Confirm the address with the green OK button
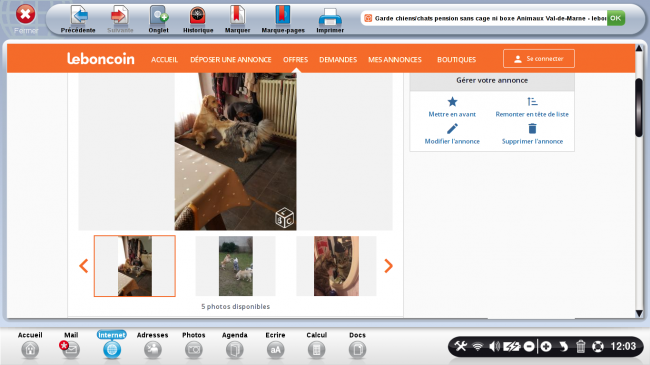The height and width of the screenshot is (365, 650). (x=616, y=18)
